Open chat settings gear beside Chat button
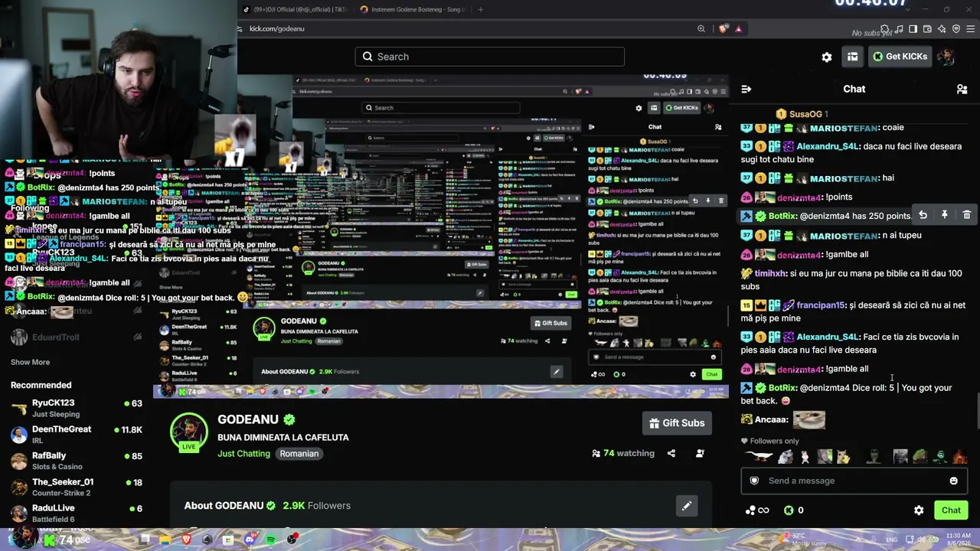This screenshot has width=980, height=551. click(919, 510)
